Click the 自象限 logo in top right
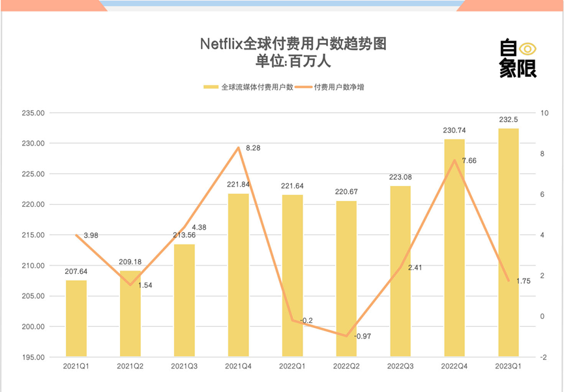This screenshot has width=564, height=392. click(518, 59)
